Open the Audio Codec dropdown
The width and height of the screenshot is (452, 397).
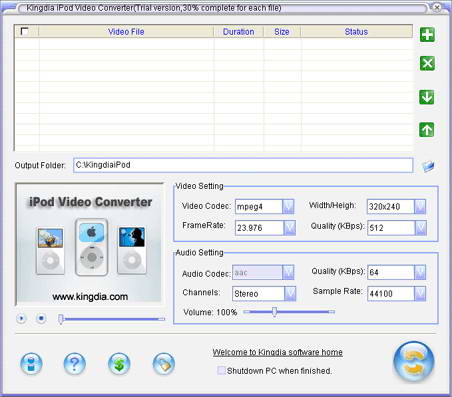288,272
